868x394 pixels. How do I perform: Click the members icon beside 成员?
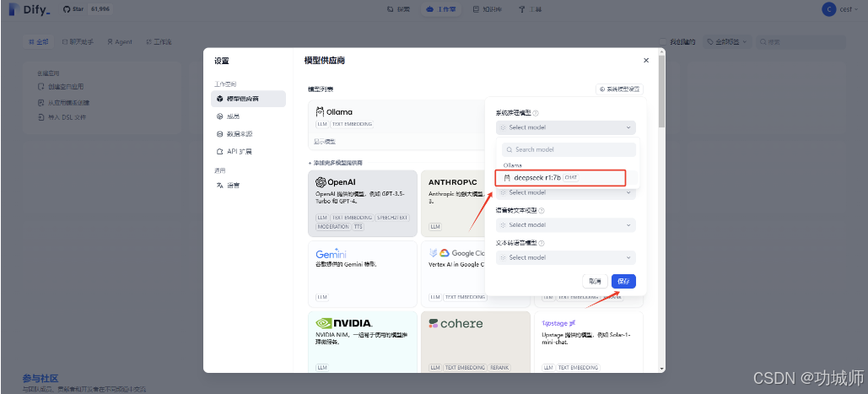pyautogui.click(x=220, y=116)
